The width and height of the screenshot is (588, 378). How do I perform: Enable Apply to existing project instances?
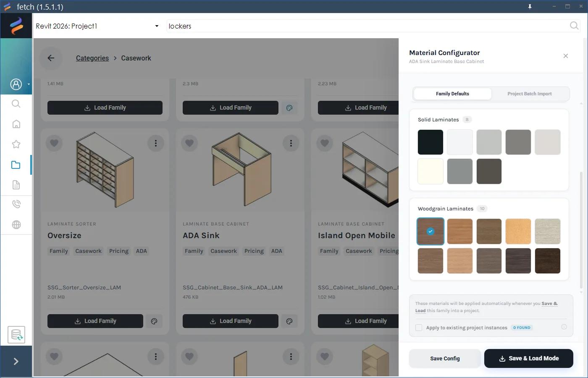pos(419,328)
